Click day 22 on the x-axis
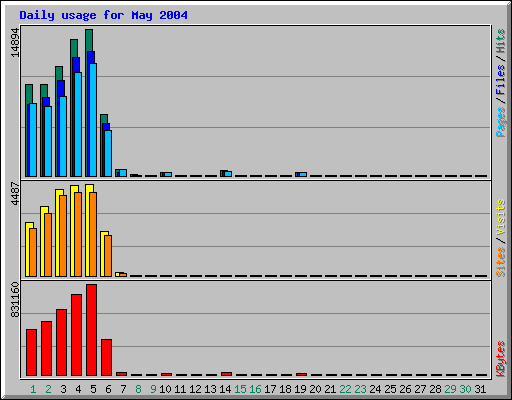 [345, 389]
